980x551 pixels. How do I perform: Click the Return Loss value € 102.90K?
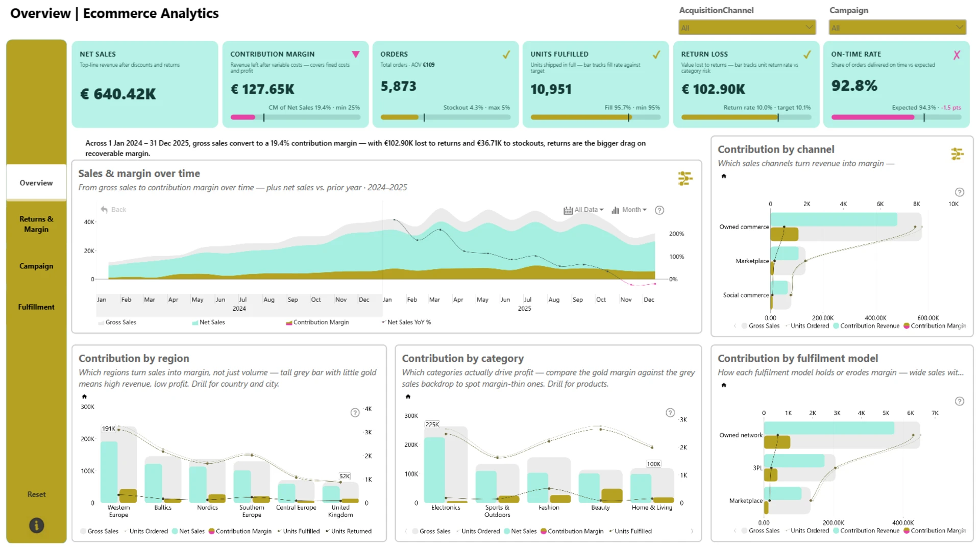coord(713,89)
